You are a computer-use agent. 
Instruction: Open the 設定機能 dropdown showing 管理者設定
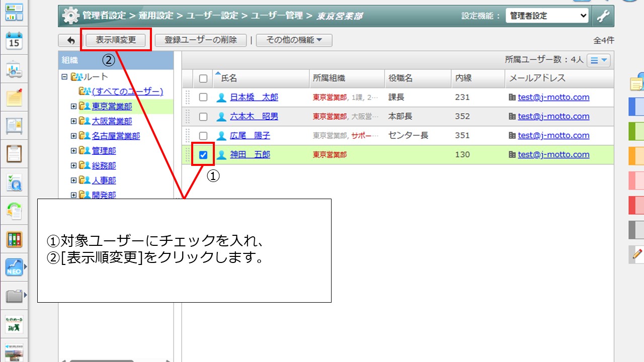click(x=547, y=16)
